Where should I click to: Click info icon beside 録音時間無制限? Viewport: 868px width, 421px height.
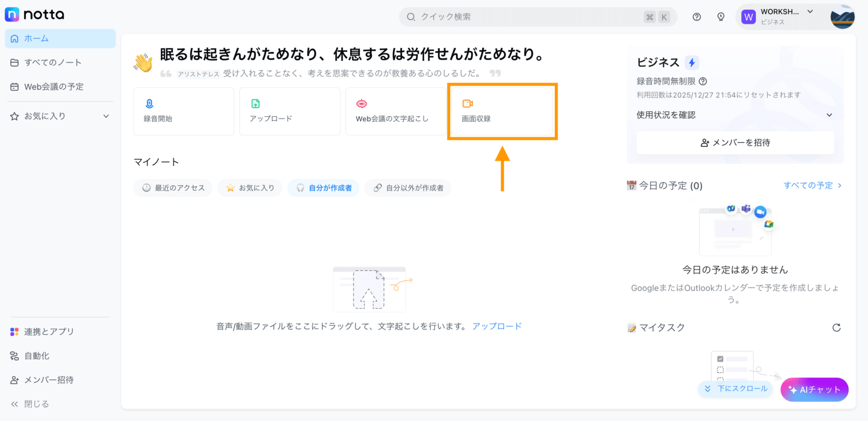pyautogui.click(x=703, y=82)
